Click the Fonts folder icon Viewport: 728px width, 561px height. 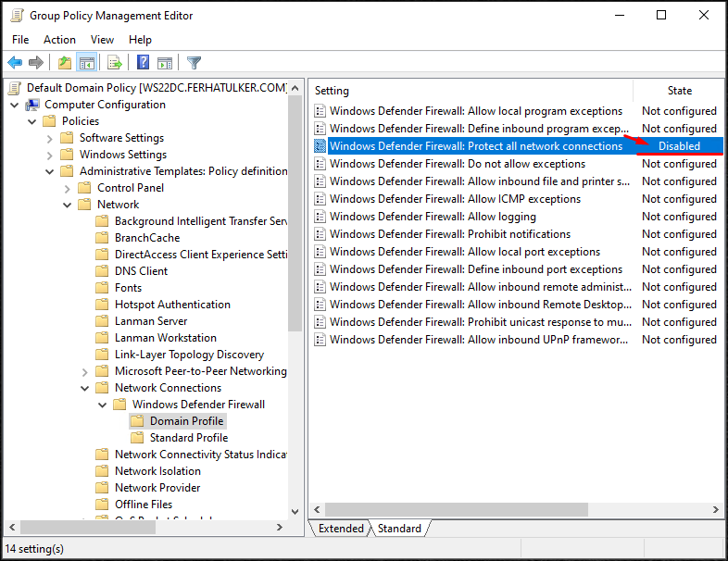(x=102, y=288)
